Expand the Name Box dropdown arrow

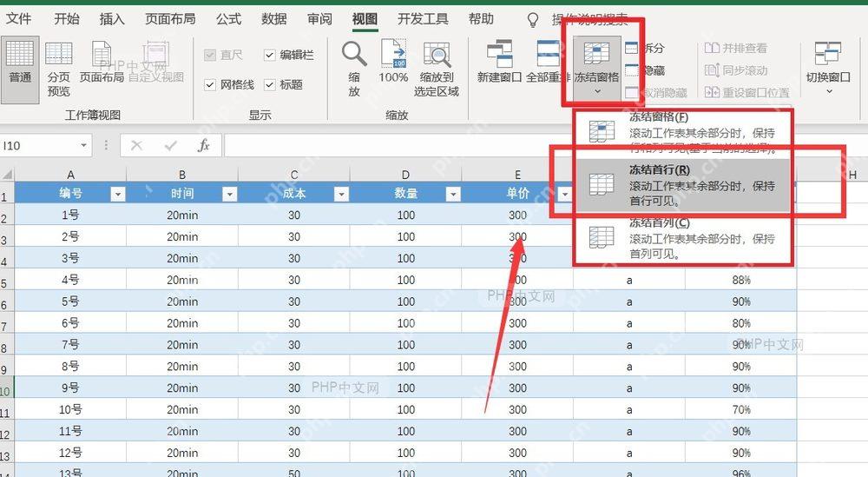pos(83,146)
